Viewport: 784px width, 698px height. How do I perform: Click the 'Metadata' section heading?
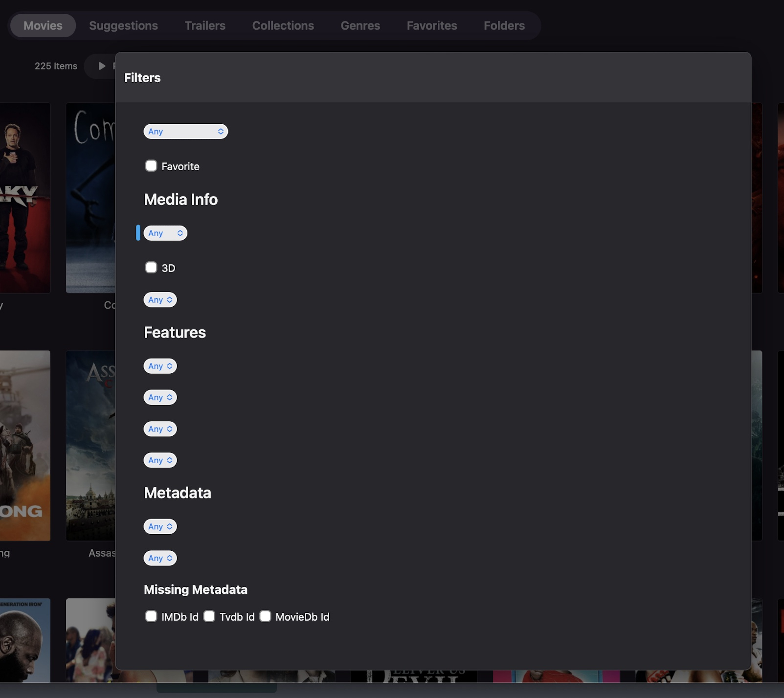click(178, 493)
